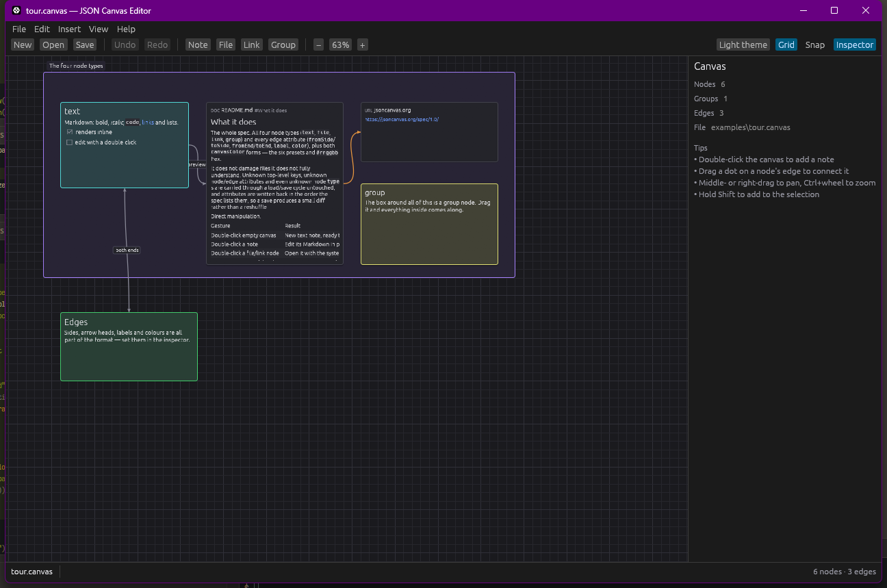Image resolution: width=887 pixels, height=588 pixels.
Task: Insert a Note node from toolbar
Action: click(x=198, y=44)
